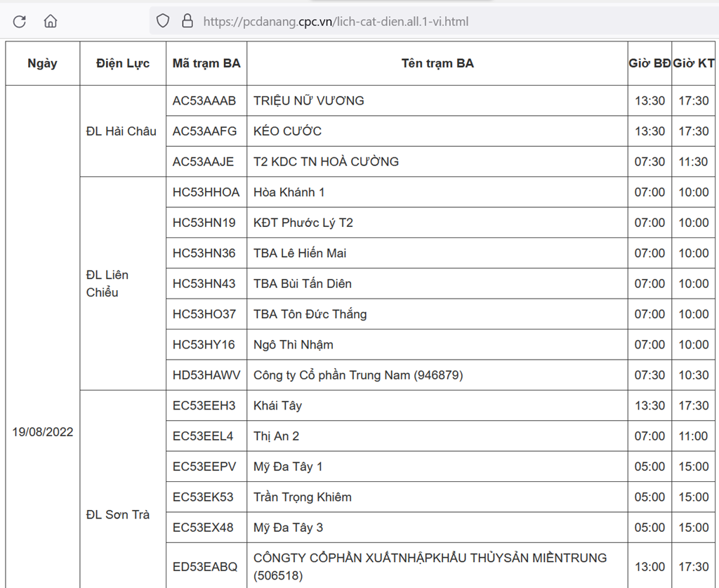Select 'Công ty Cổ phần Trung Nam (946879)'
The width and height of the screenshot is (719, 588).
[x=358, y=375]
